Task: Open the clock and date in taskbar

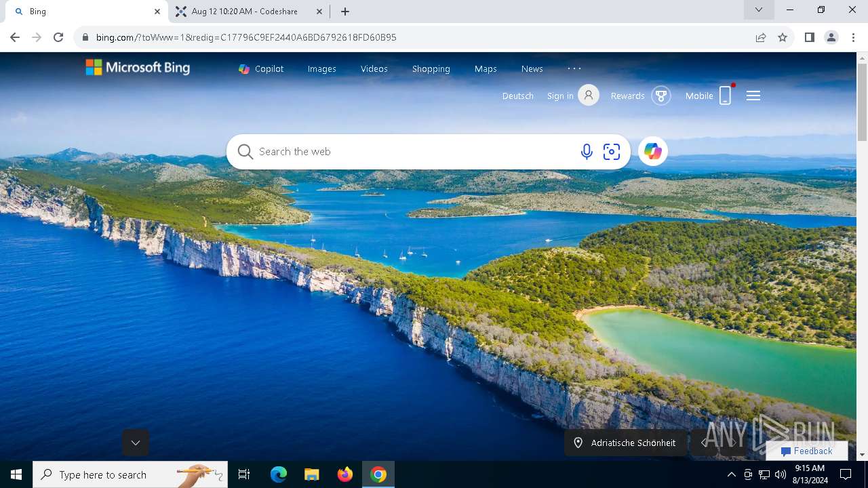Action: coord(810,474)
